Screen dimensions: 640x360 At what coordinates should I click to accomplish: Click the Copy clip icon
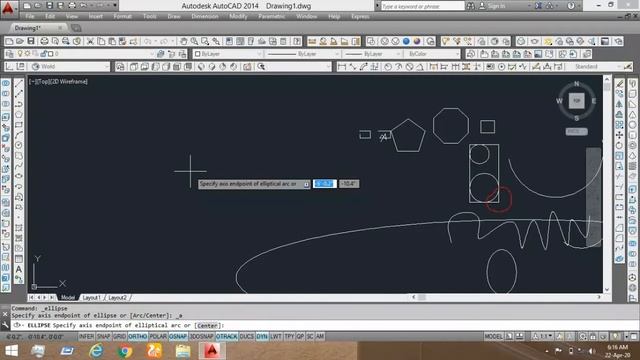tap(101, 41)
